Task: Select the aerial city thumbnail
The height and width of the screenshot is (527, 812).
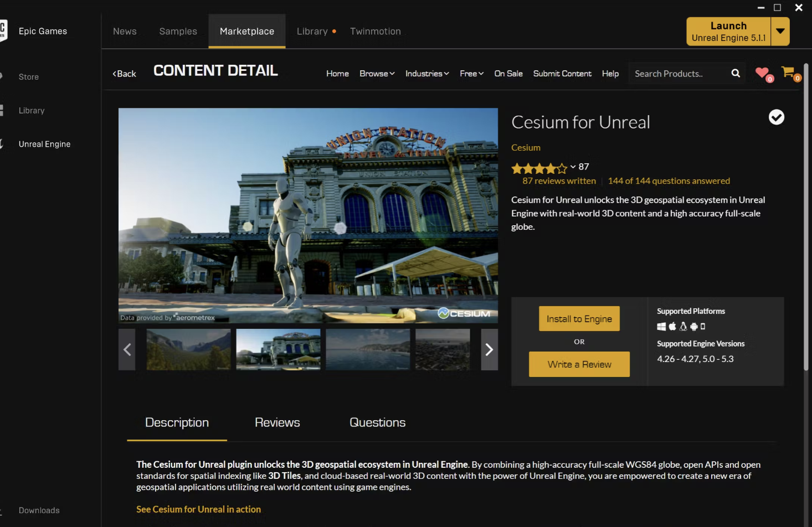Action: point(443,349)
